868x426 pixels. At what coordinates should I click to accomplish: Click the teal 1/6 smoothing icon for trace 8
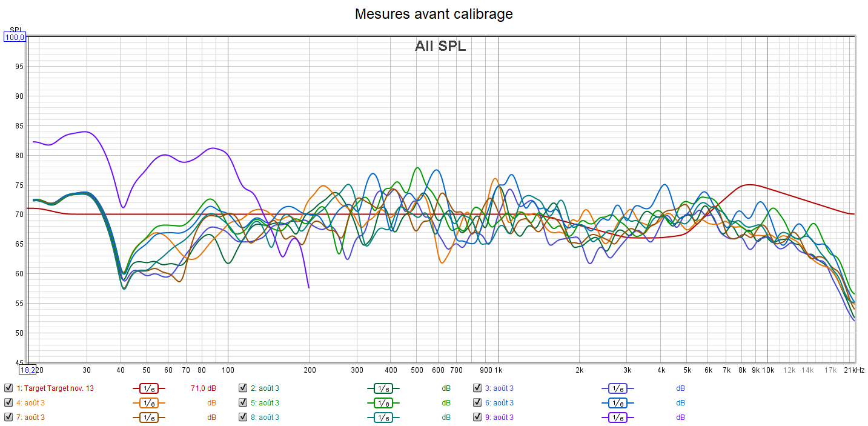383,418
